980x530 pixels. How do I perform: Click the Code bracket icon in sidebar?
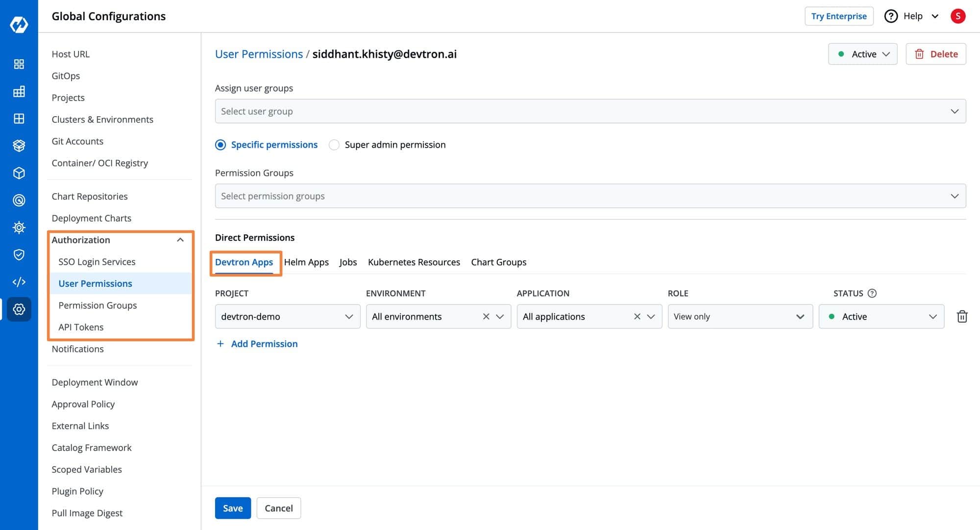(18, 282)
